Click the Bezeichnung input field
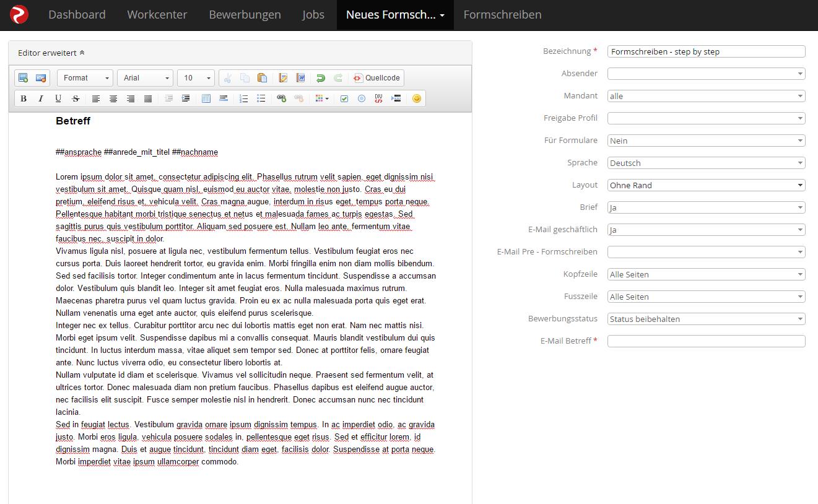The width and height of the screenshot is (818, 504). point(707,51)
